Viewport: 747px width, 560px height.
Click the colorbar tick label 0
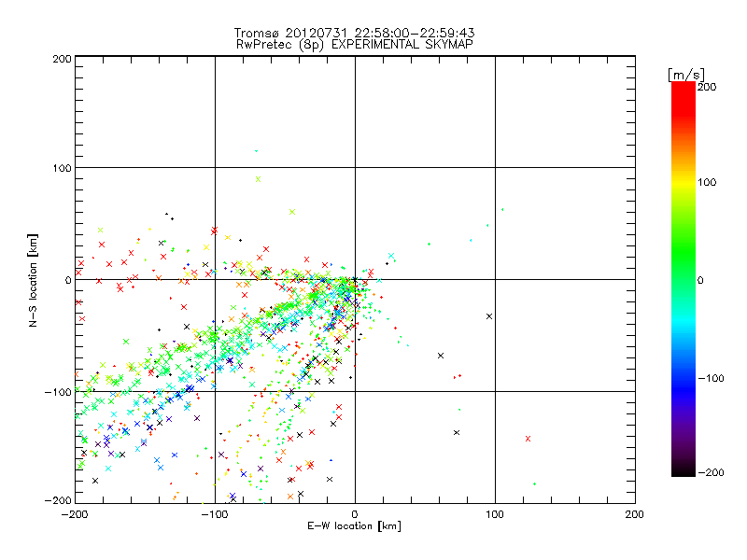point(700,280)
